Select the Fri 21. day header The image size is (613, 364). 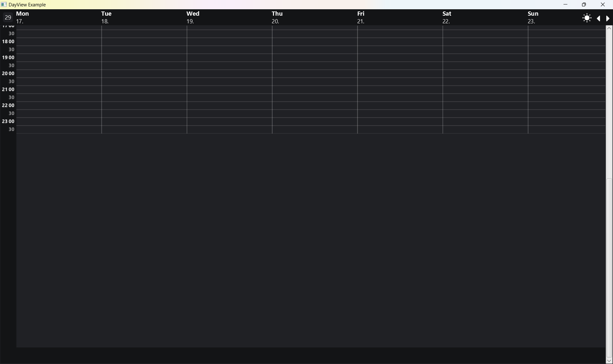click(361, 17)
